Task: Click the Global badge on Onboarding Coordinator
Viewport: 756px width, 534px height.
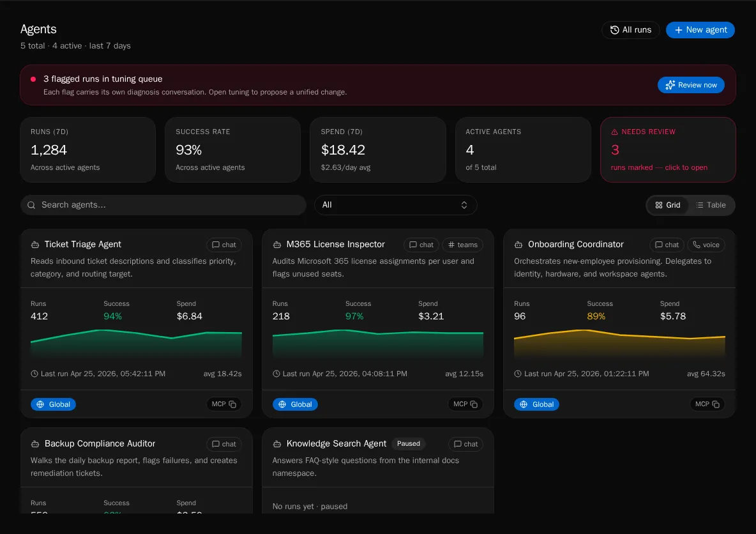Action: pyautogui.click(x=536, y=404)
